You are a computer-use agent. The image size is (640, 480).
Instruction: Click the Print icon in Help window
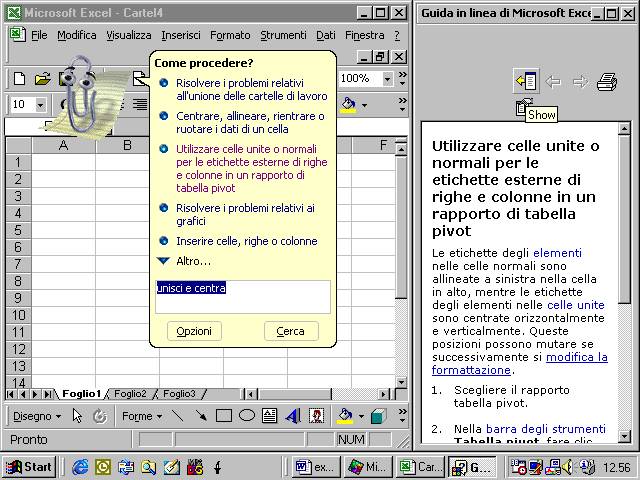607,82
